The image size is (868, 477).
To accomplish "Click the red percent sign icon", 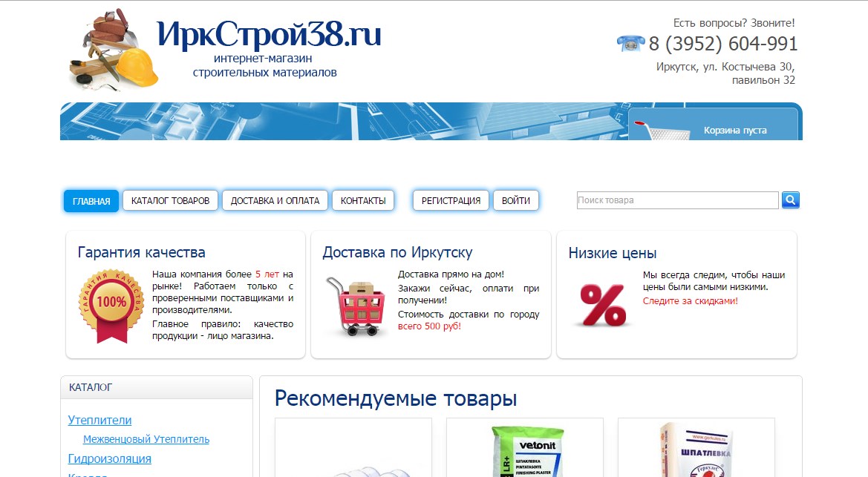I will [602, 305].
